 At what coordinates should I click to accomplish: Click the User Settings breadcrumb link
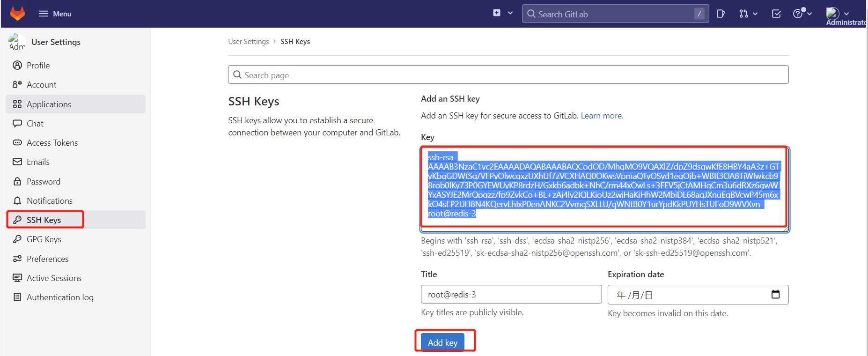(249, 41)
